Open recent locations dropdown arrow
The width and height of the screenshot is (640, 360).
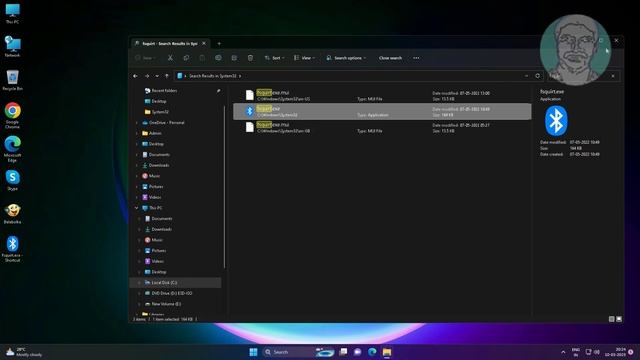(157, 76)
